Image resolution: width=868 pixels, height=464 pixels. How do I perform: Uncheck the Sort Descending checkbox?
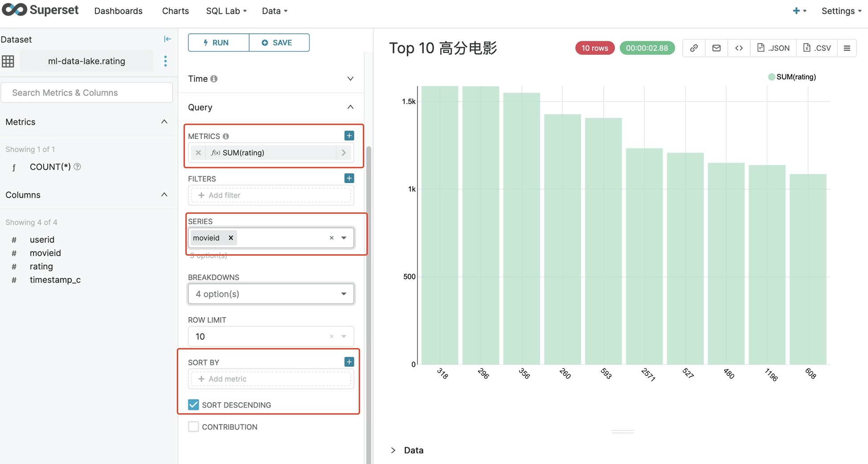tap(193, 404)
